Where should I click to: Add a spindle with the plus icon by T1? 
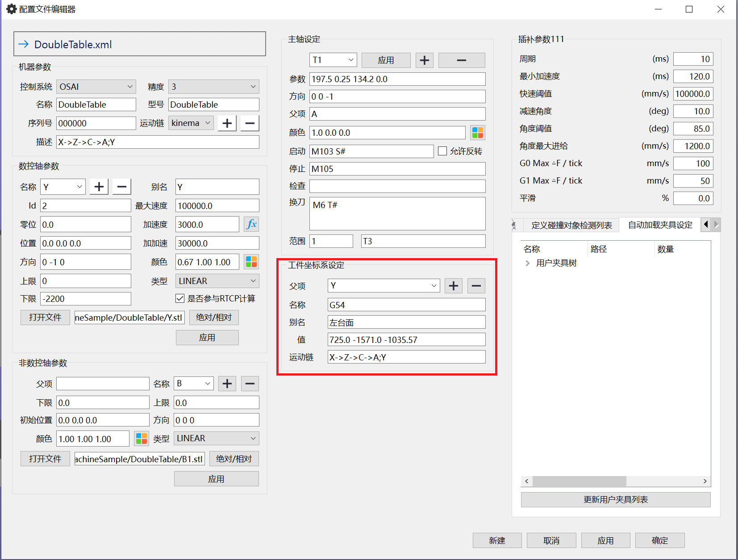(x=424, y=60)
